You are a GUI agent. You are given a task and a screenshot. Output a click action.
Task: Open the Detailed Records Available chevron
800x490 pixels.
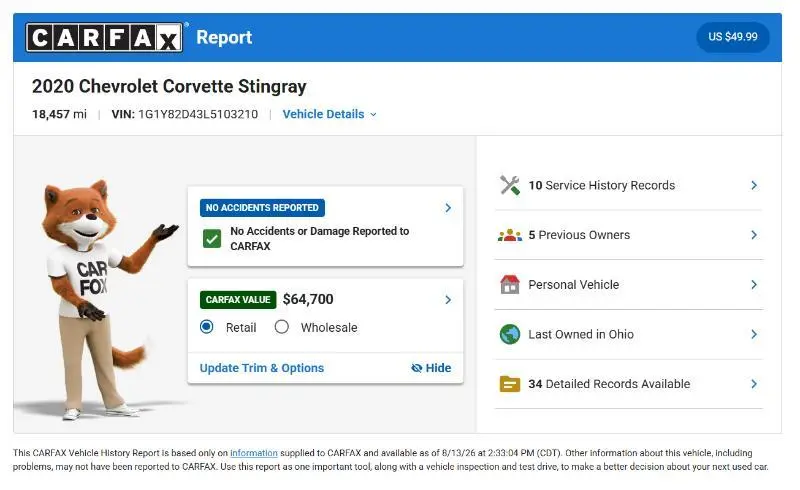click(x=754, y=384)
